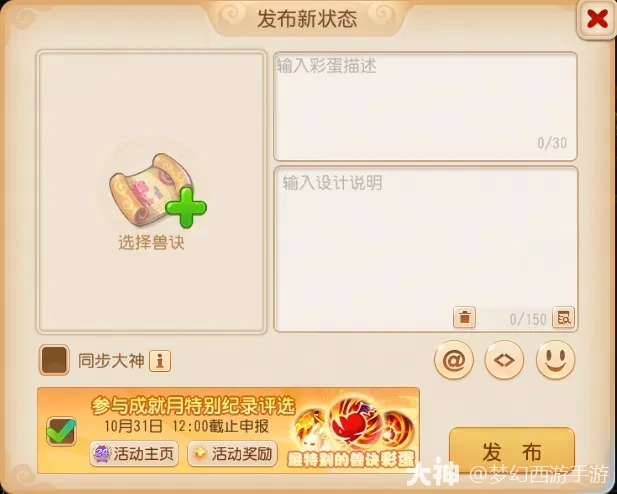Click the 输入设计说明 design notes field
The height and width of the screenshot is (494, 617).
426,249
